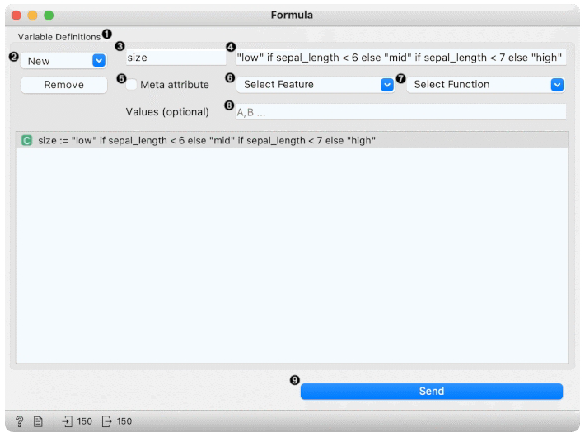Select the size definition row in list
The height and width of the screenshot is (432, 582).
tap(292, 140)
